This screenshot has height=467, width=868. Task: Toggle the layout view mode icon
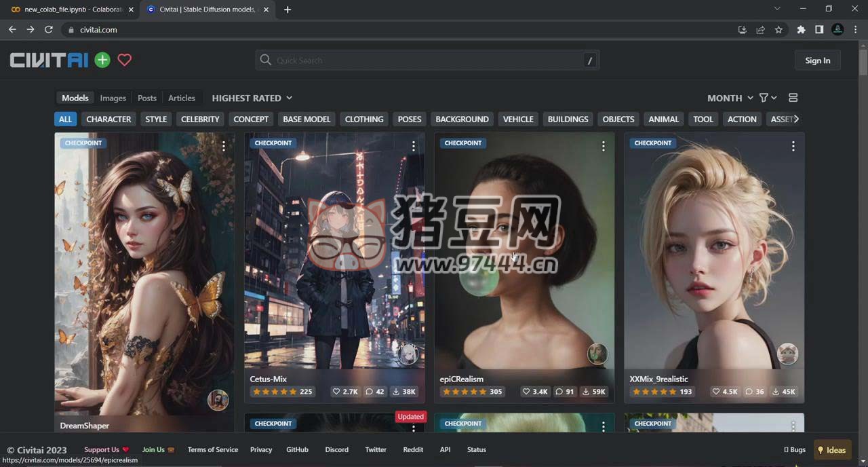793,98
